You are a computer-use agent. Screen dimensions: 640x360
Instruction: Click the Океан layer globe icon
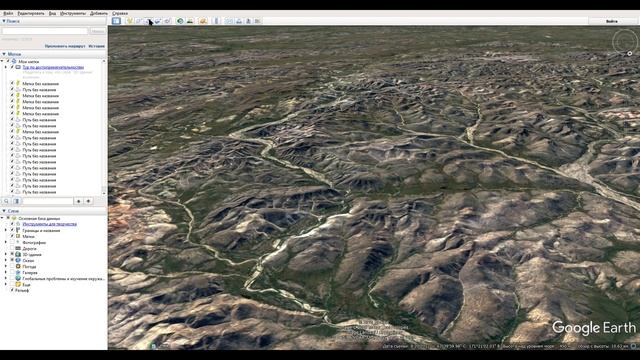(x=18, y=260)
